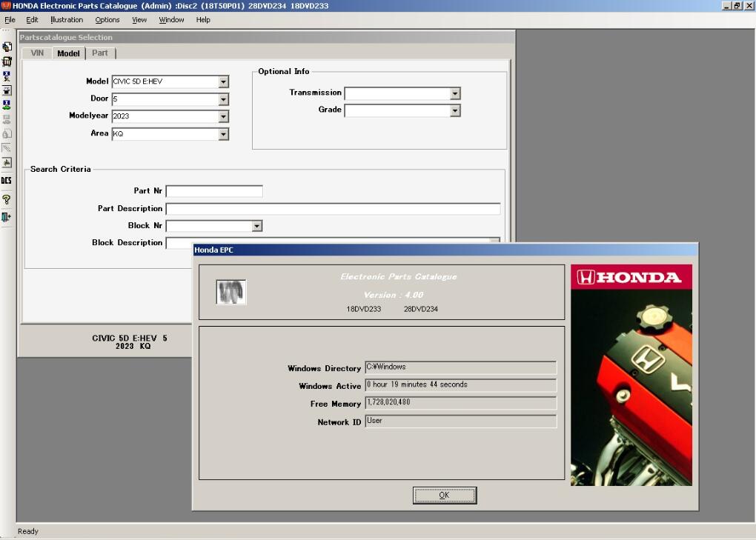Click the exit door icon in left toolbar
The width and height of the screenshot is (756, 540).
(x=6, y=217)
